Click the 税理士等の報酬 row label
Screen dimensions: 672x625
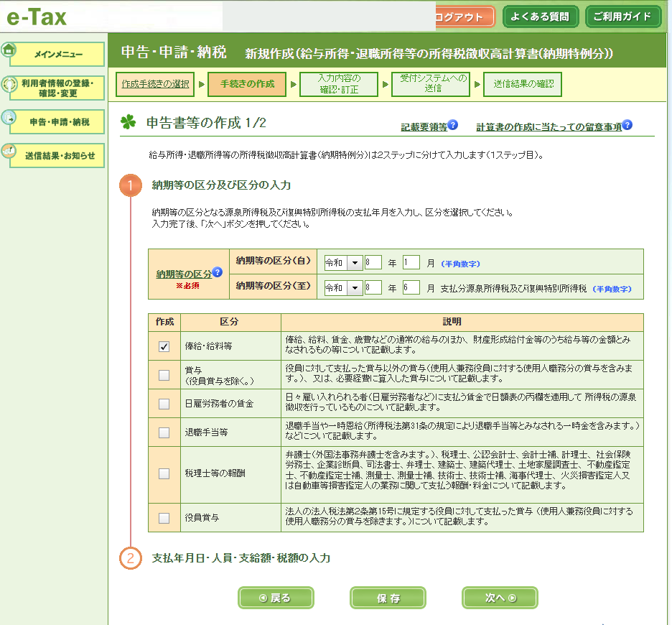pos(215,473)
